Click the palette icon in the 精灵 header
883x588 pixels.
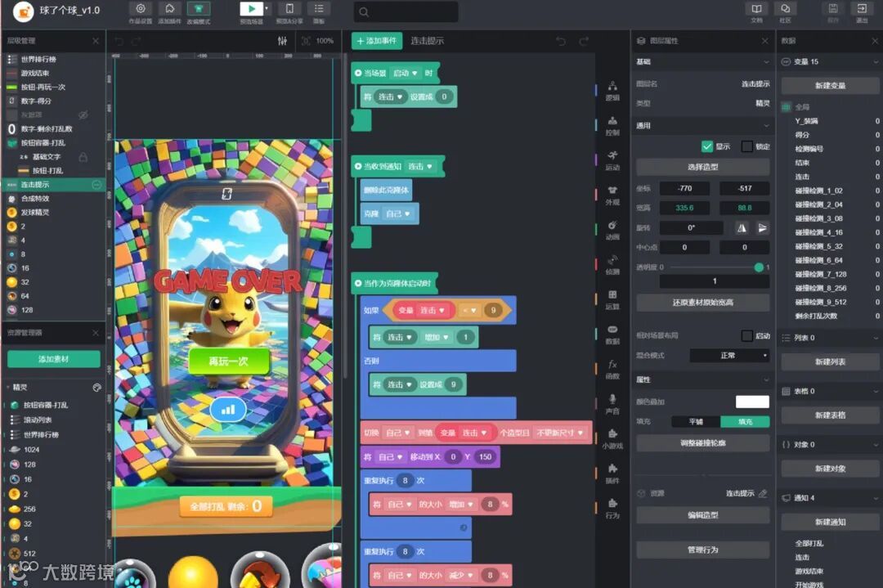(x=96, y=388)
